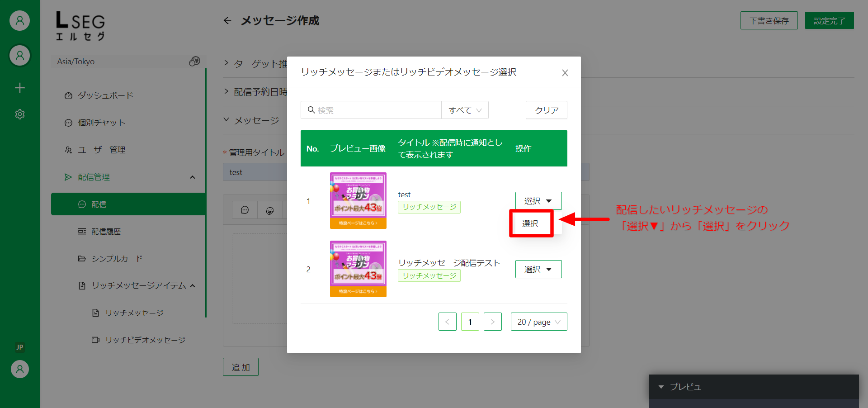Expand ターゲット section chevron

[x=226, y=63]
